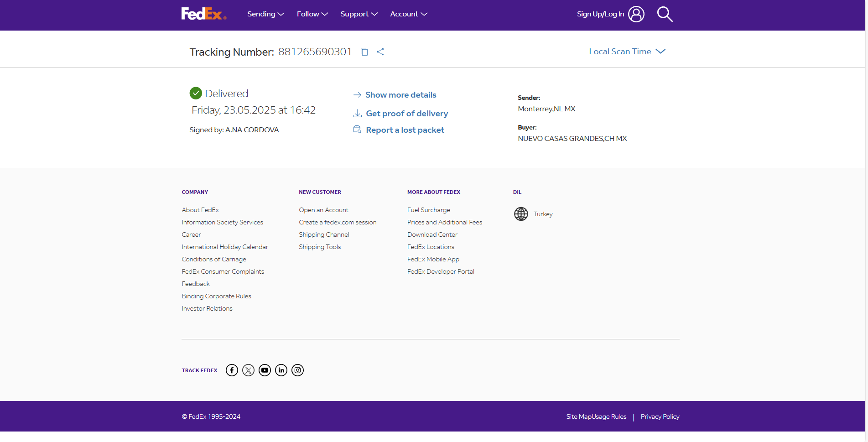Image resolution: width=868 pixels, height=442 pixels.
Task: Select tracking number 881265690301 text
Action: (315, 52)
